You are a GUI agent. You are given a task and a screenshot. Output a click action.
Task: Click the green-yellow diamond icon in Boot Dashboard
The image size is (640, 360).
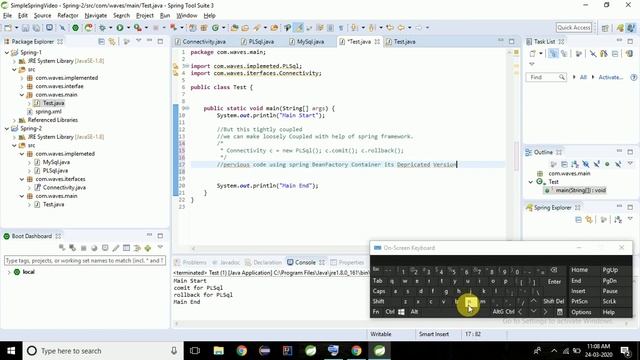(x=148, y=248)
